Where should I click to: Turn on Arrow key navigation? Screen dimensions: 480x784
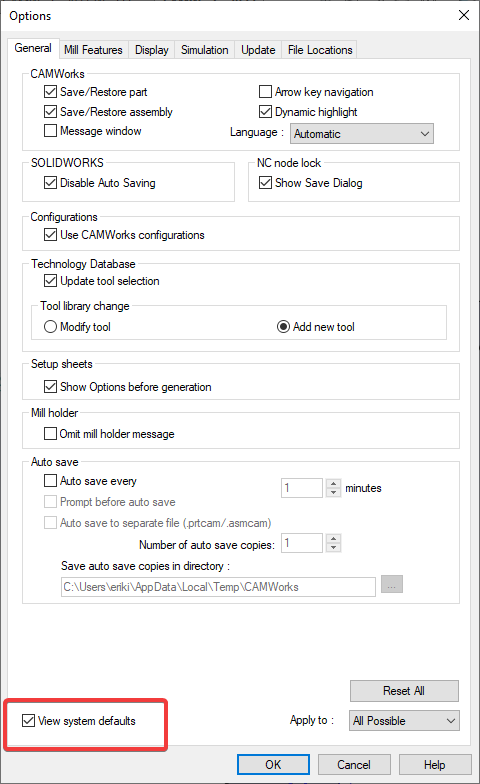coord(266,92)
